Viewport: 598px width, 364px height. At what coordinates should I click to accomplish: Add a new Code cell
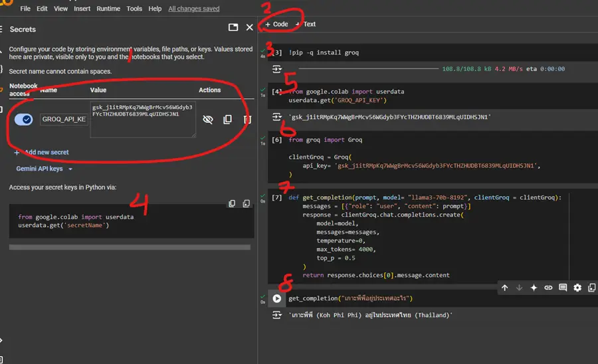pyautogui.click(x=276, y=24)
